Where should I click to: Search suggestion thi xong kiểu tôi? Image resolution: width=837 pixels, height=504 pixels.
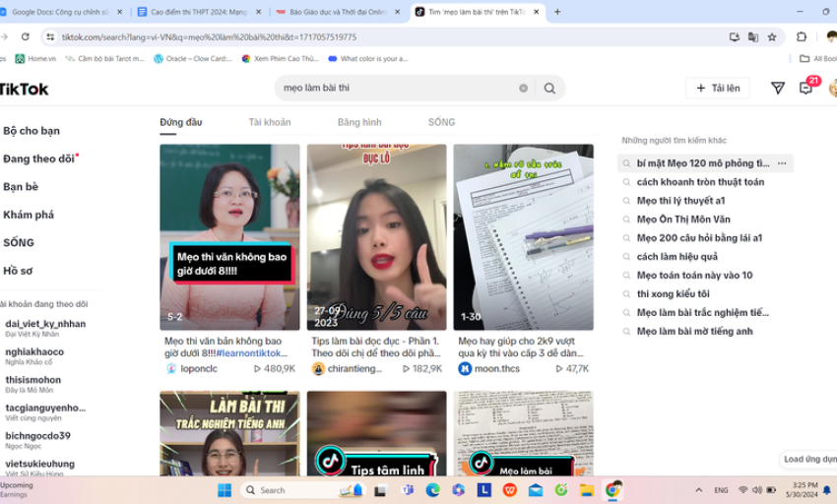[673, 294]
